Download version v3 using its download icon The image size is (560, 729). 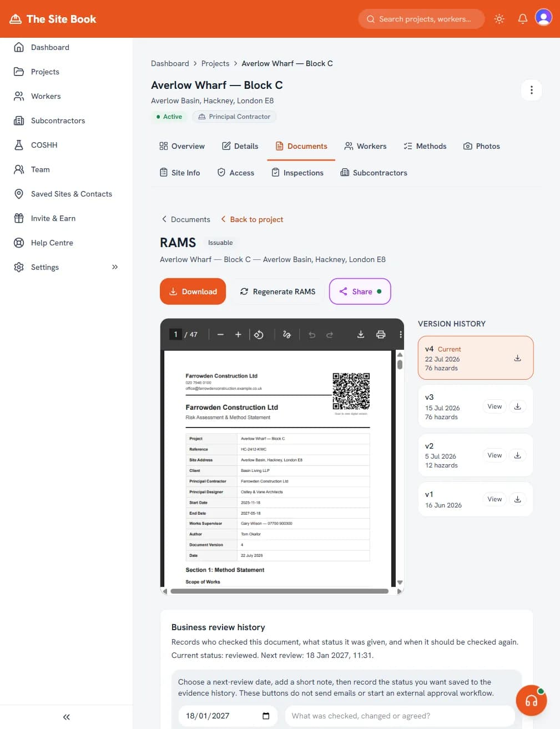517,406
